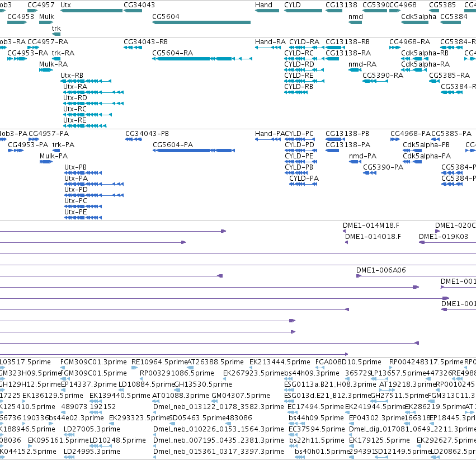Click the CG34043-RB transcript label
This screenshot has width=476, height=460.
pos(145,41)
